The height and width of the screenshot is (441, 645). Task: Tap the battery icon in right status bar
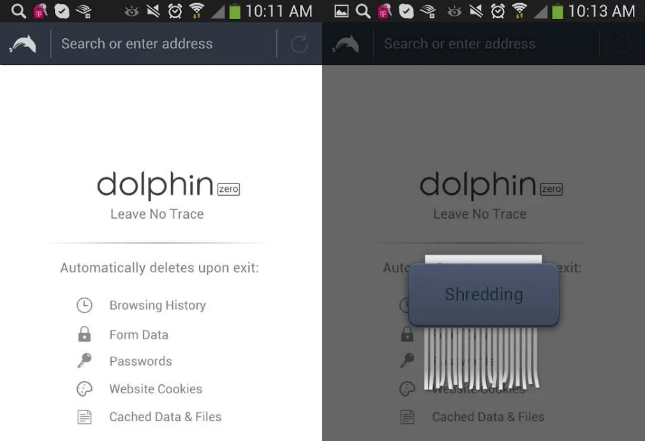558,11
